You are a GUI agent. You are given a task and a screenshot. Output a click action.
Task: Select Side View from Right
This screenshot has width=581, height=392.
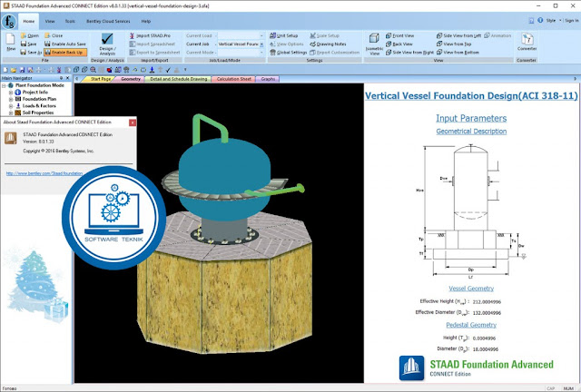click(x=409, y=53)
